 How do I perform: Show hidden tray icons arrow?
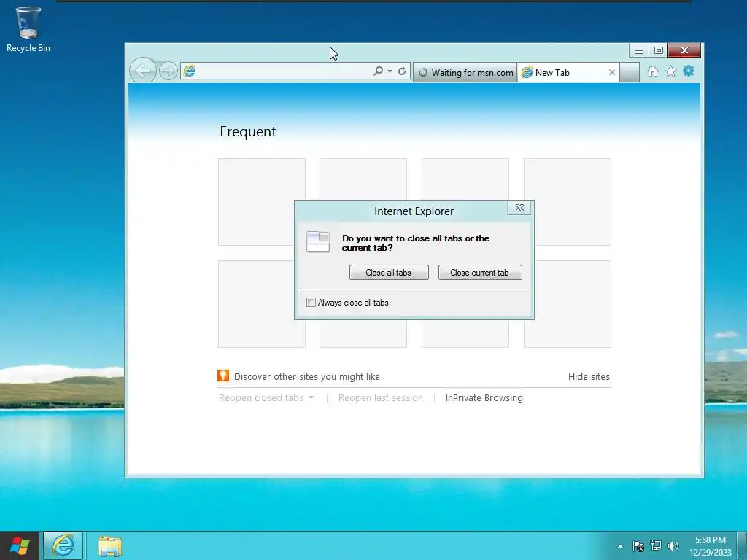(620, 546)
